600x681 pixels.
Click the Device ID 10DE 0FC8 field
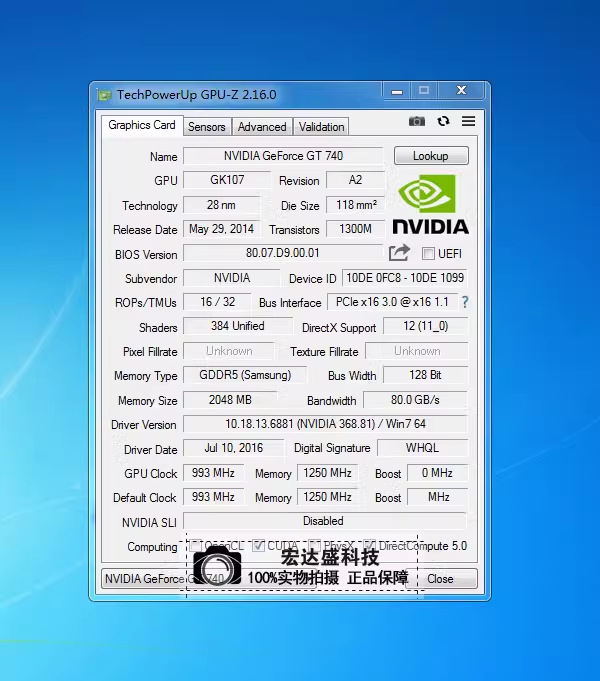tap(405, 278)
